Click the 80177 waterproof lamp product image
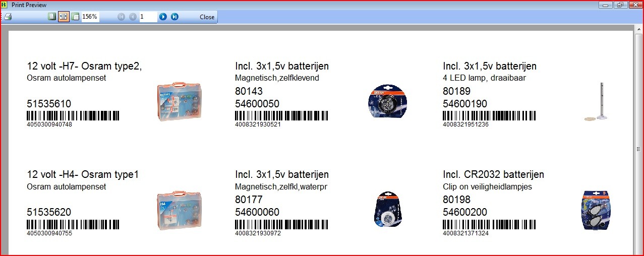Screen dimensions: 644x256 click(x=387, y=210)
